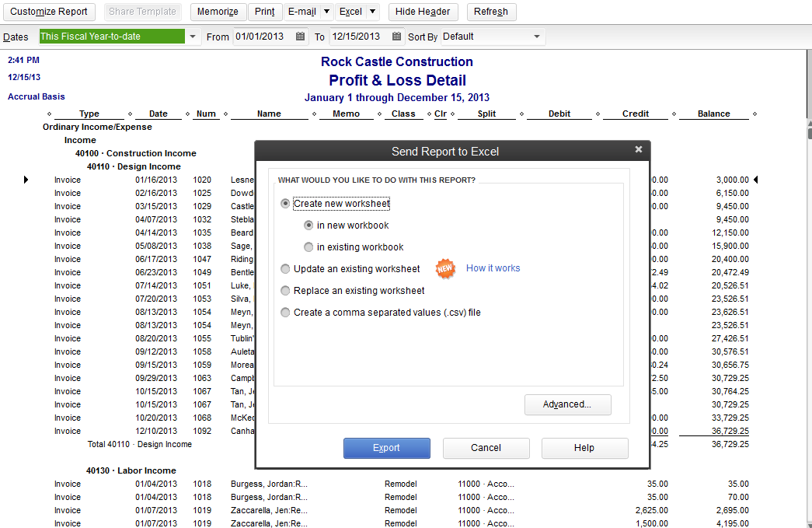Click the Print button
The width and height of the screenshot is (812, 528).
coord(265,12)
